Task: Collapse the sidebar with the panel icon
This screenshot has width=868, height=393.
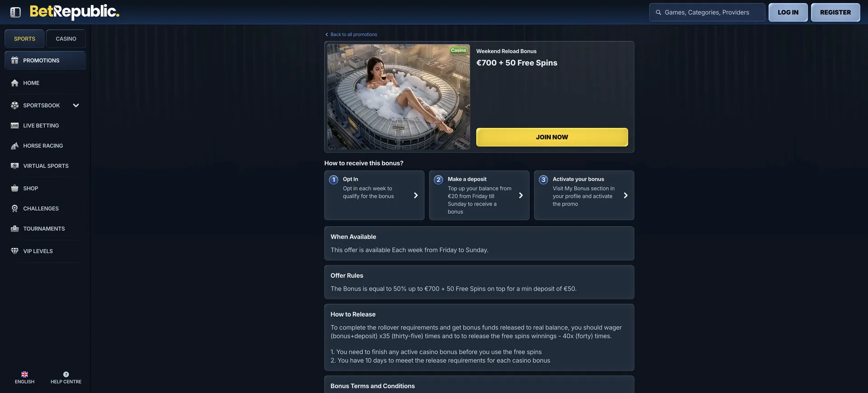Action: [x=15, y=12]
